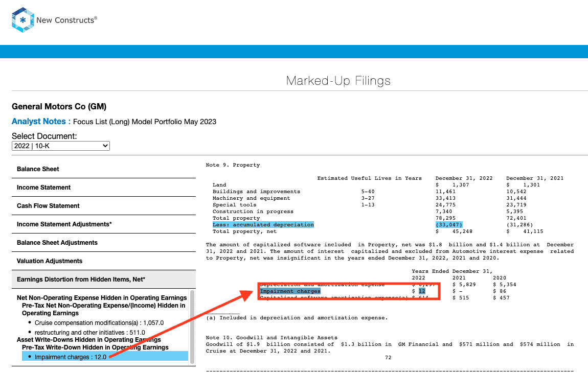Click the 'December 31, 2021' column header
The image size is (588, 373).
(535, 178)
